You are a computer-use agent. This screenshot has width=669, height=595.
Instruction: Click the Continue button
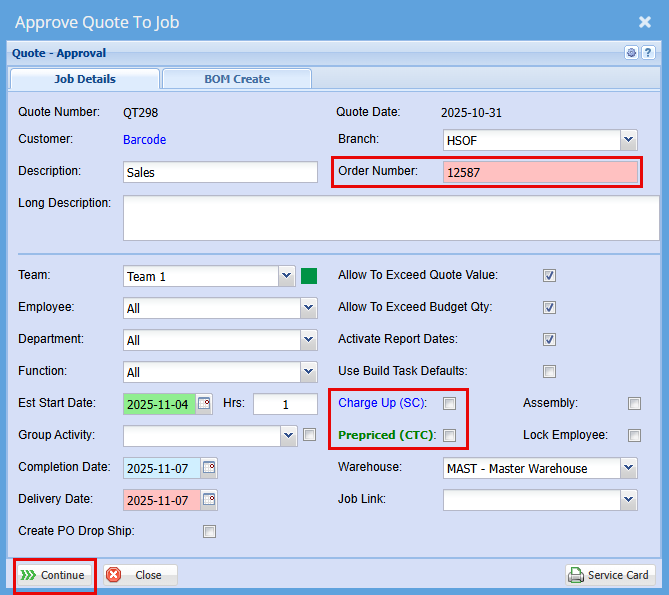(54, 575)
